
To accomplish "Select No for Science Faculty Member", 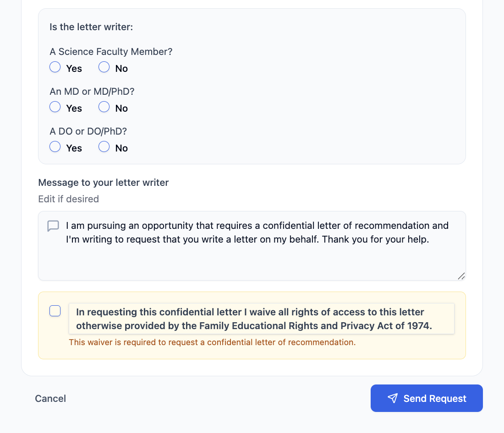I will pyautogui.click(x=104, y=67).
